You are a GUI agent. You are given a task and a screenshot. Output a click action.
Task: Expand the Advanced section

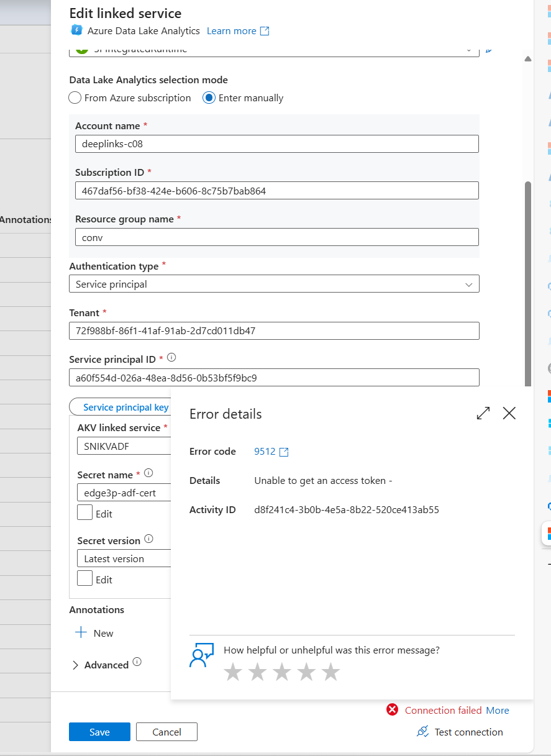[76, 665]
